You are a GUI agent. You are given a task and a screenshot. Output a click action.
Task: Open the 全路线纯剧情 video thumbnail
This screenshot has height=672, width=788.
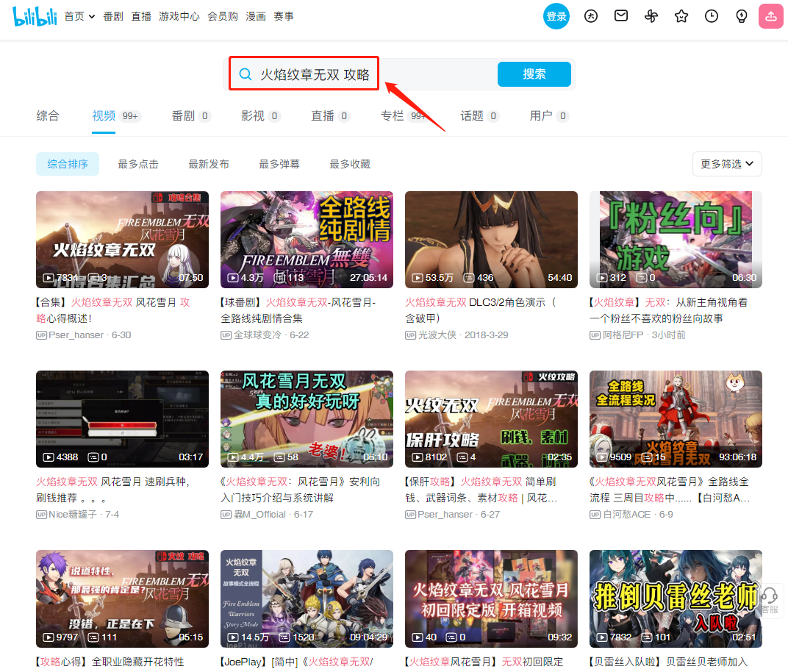coord(307,239)
